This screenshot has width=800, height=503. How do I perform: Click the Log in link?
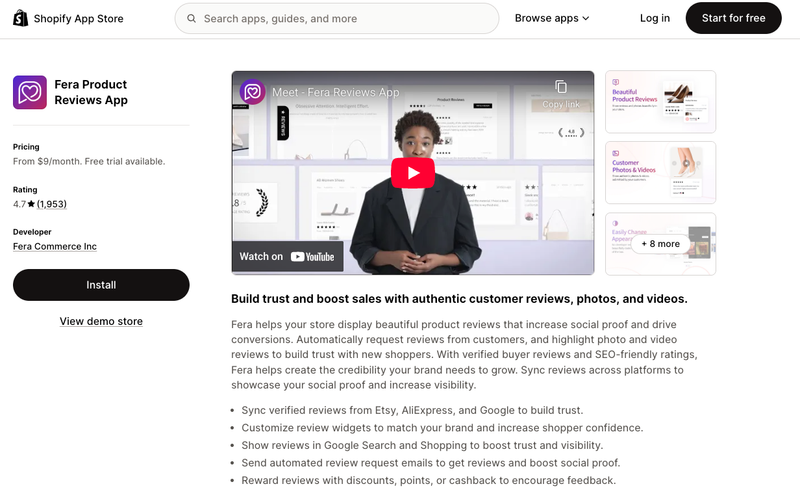pos(655,18)
